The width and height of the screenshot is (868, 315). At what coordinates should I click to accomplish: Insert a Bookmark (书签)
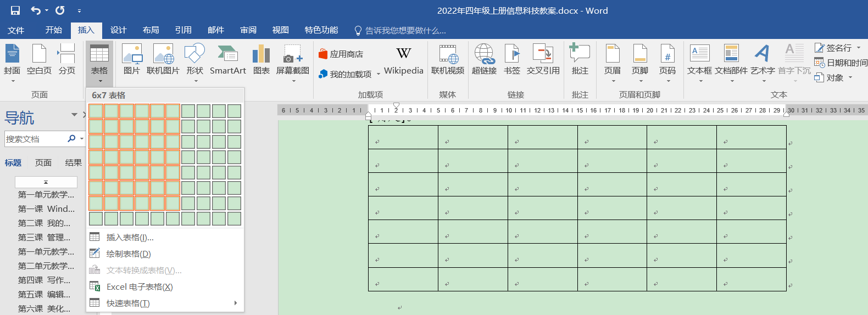point(512,60)
